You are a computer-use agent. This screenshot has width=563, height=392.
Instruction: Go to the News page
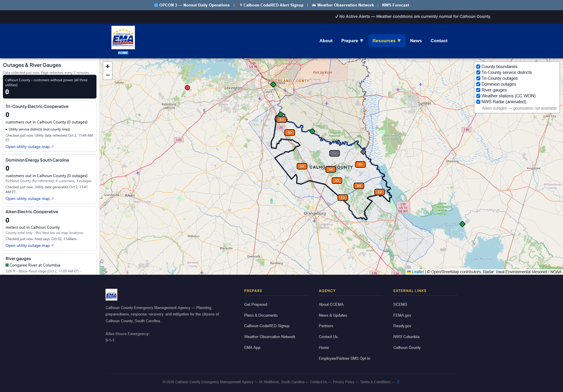tap(416, 41)
